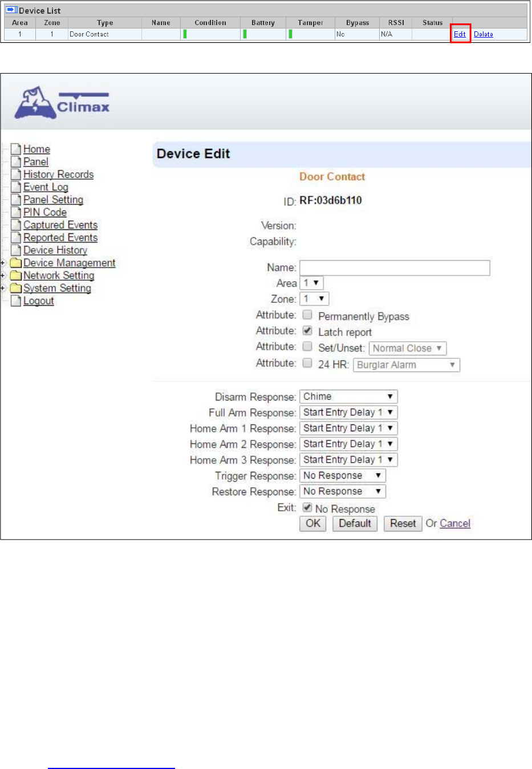Click the Default button
Image resolution: width=532 pixels, height=769 pixels.
click(x=355, y=524)
